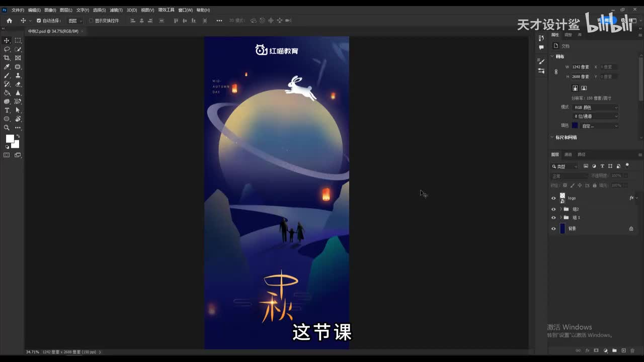
Task: Toggle the layer filter on/off switch
Action: [627, 165]
